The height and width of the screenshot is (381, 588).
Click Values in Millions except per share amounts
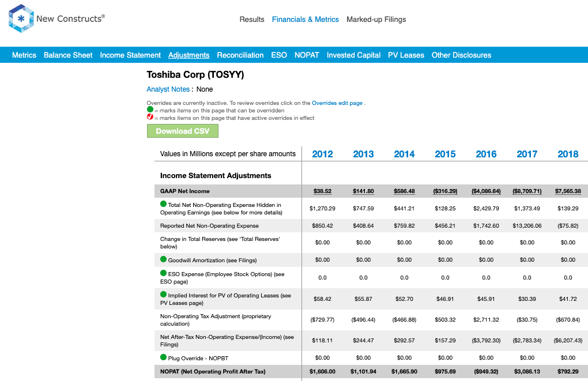pos(228,154)
